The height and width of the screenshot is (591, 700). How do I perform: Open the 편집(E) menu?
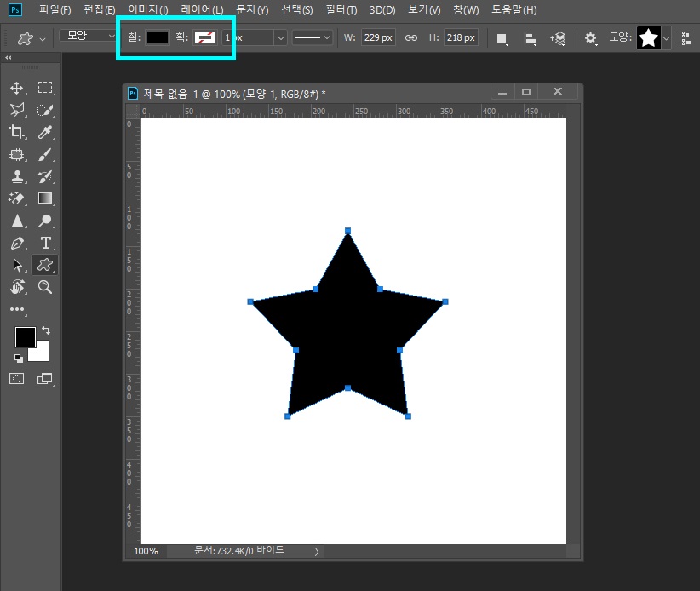pyautogui.click(x=100, y=10)
